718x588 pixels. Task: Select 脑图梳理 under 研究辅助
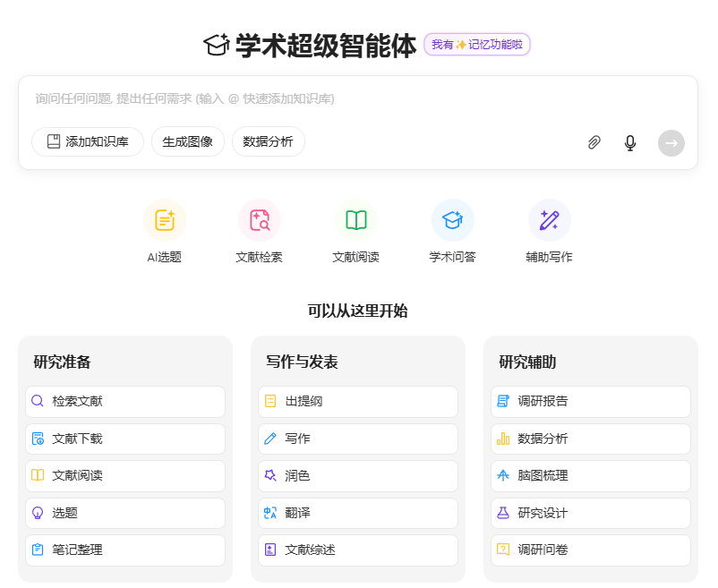tap(591, 476)
